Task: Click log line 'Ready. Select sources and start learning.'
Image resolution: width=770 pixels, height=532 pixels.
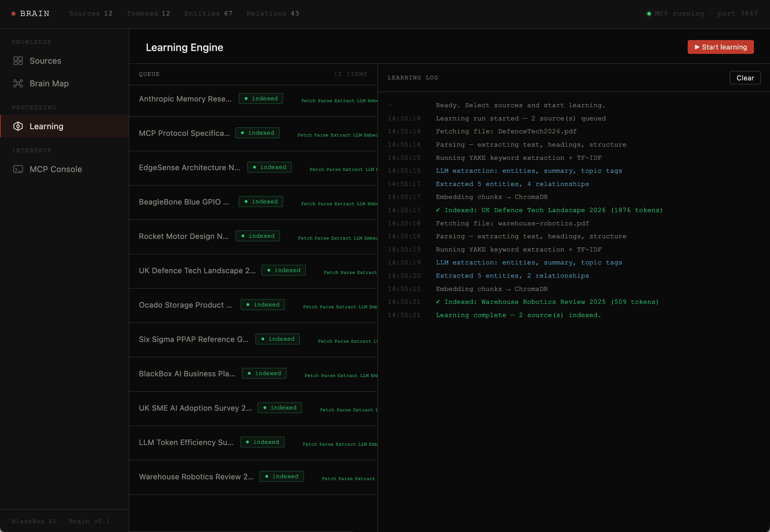Action: 520,105
